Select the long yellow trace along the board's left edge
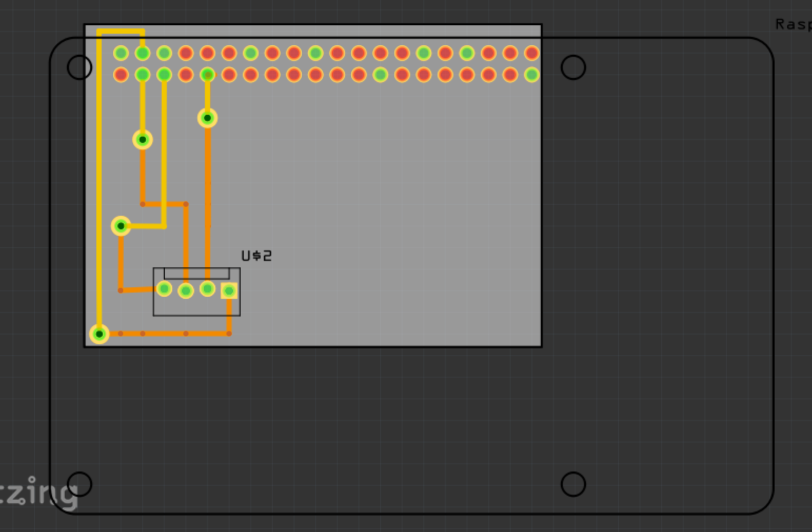The width and height of the screenshot is (812, 532). [x=100, y=182]
